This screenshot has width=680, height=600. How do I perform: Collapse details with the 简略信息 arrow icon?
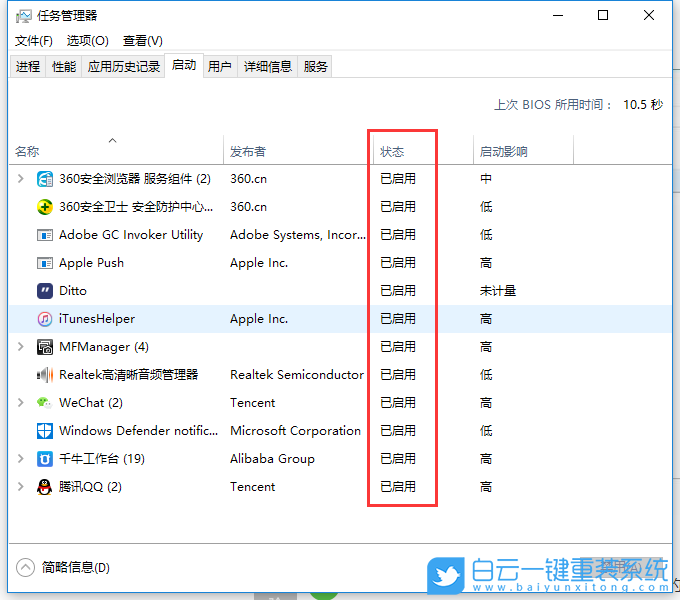[25, 567]
